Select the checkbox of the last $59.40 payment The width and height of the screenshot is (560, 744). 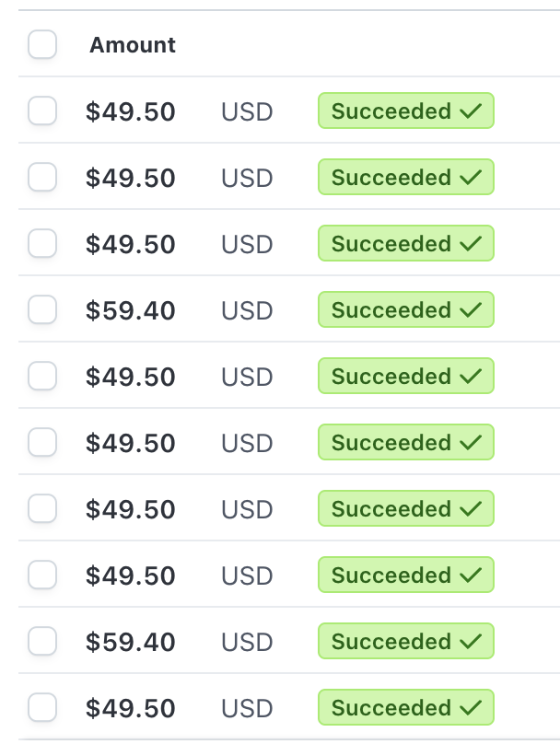tap(42, 642)
